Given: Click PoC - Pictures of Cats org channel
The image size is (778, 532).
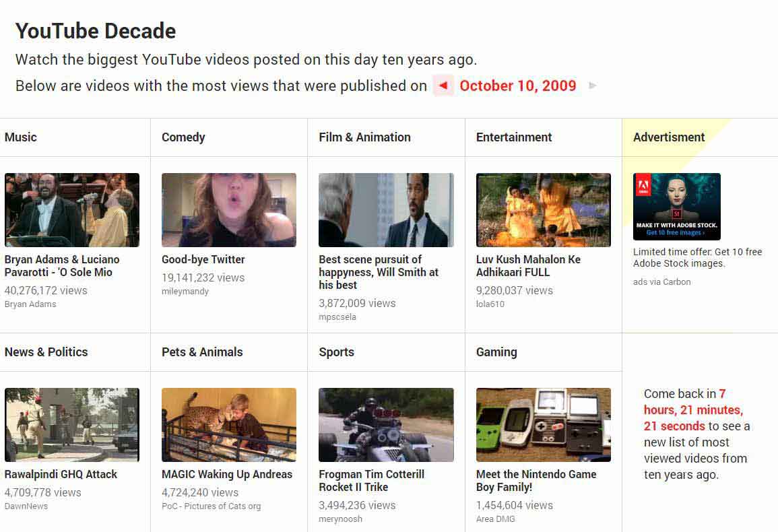Looking at the screenshot, I should tap(211, 506).
